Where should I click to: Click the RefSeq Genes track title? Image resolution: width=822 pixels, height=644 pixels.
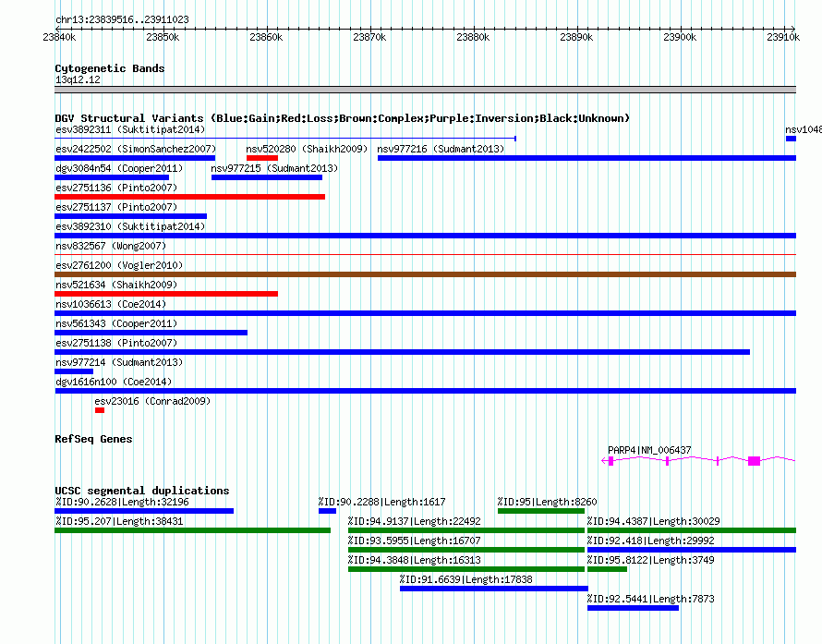[x=93, y=439]
